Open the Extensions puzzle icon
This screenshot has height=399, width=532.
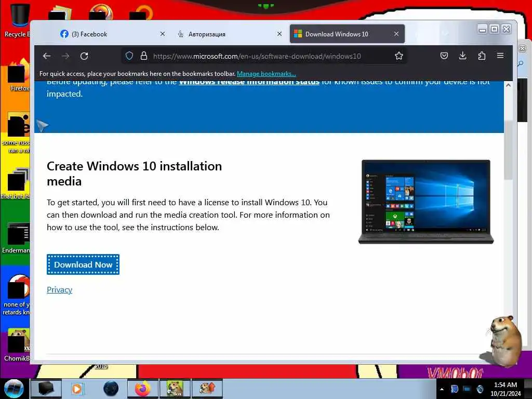point(482,56)
